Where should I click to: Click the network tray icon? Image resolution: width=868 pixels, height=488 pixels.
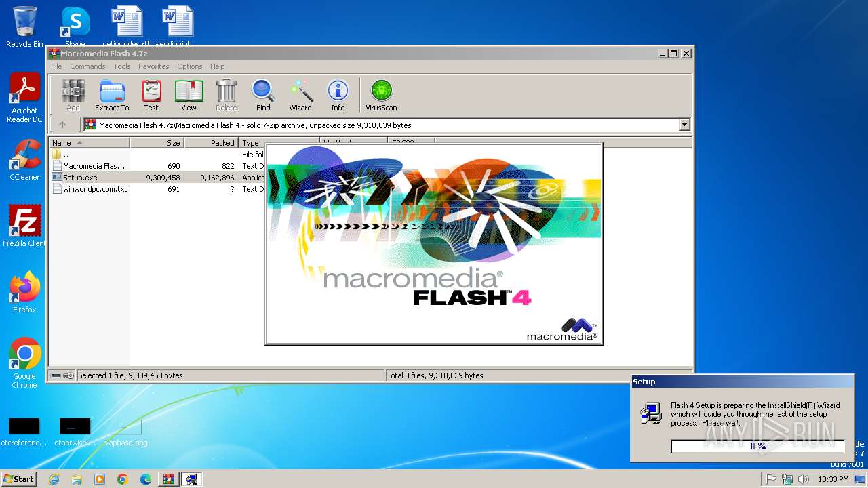pyautogui.click(x=787, y=479)
